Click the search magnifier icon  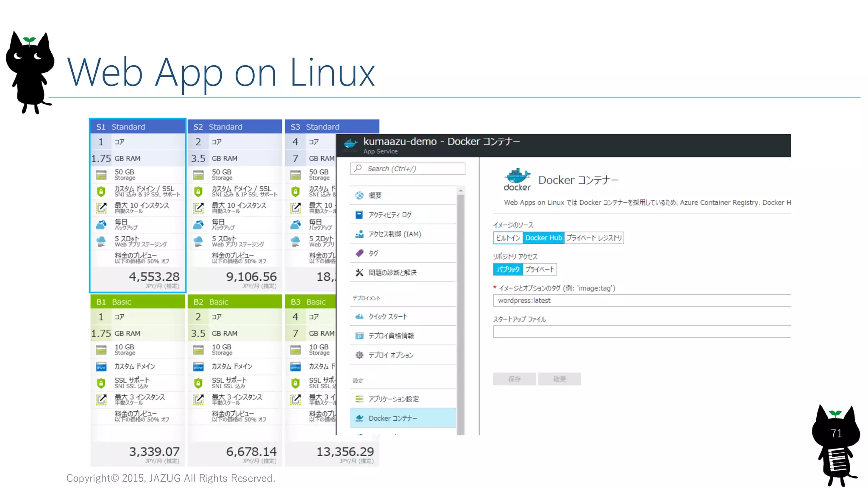click(x=358, y=168)
